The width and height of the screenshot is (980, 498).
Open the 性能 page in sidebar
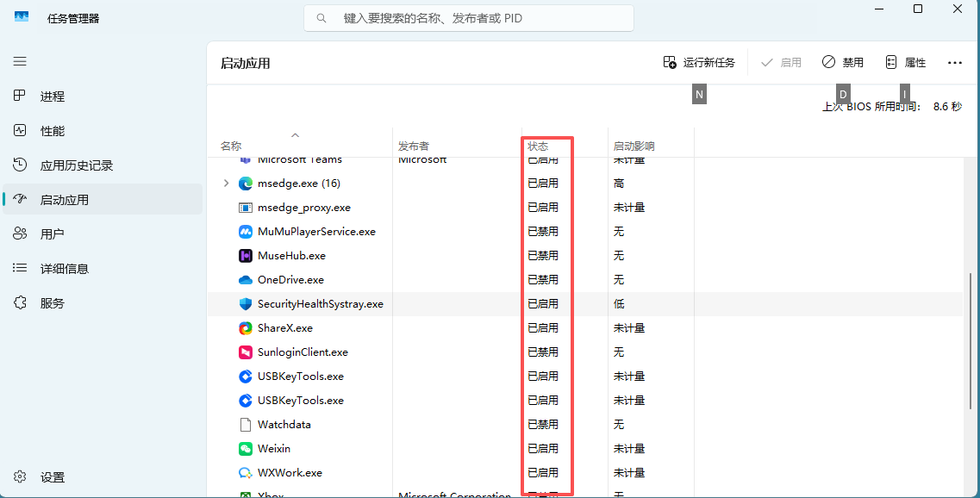(x=52, y=131)
